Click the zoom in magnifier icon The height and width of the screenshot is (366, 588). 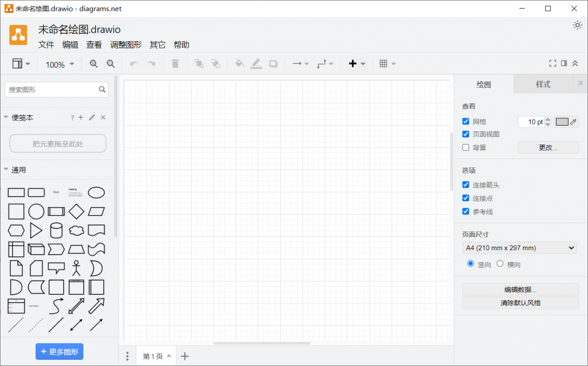pos(94,64)
